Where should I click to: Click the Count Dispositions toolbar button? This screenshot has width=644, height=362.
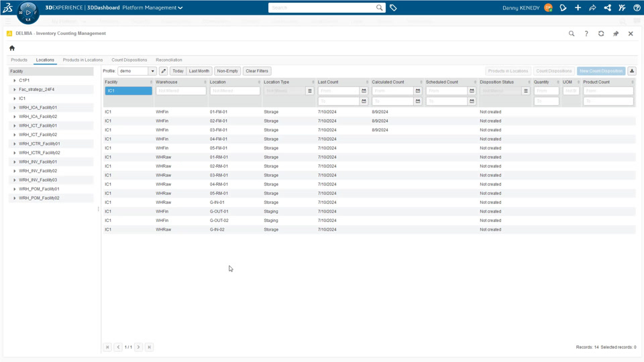coord(553,71)
